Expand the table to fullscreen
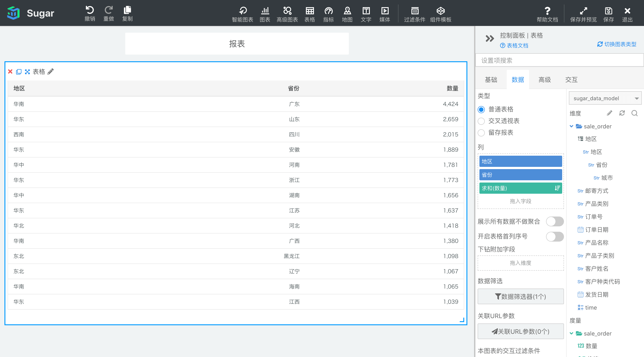 (27, 72)
